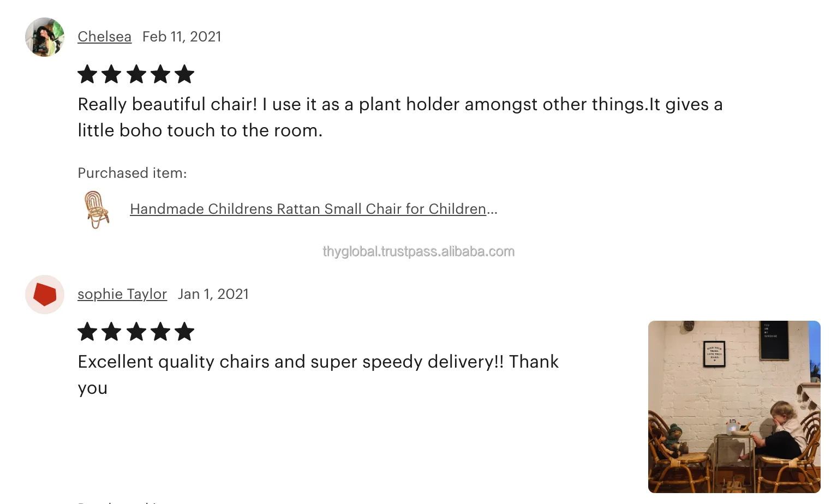Click the fifth star in Chelsea's rating
837x504 pixels.
tap(184, 74)
